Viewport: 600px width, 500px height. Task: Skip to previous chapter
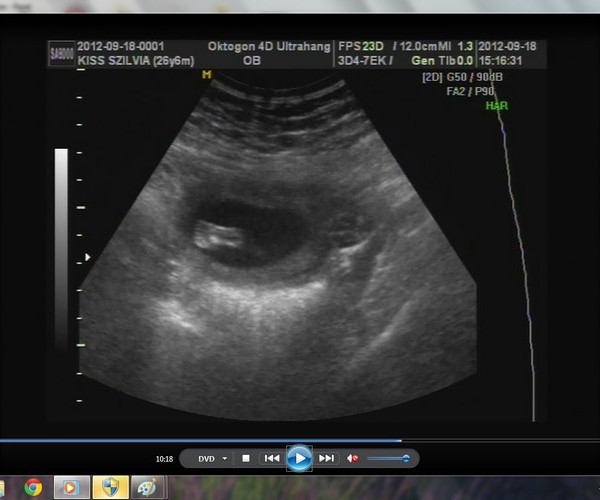click(271, 458)
